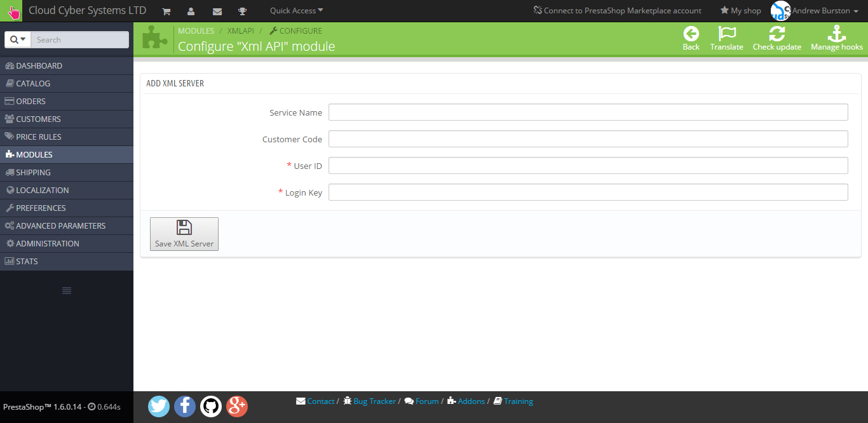Open the GitHub icon in footer

point(211,406)
